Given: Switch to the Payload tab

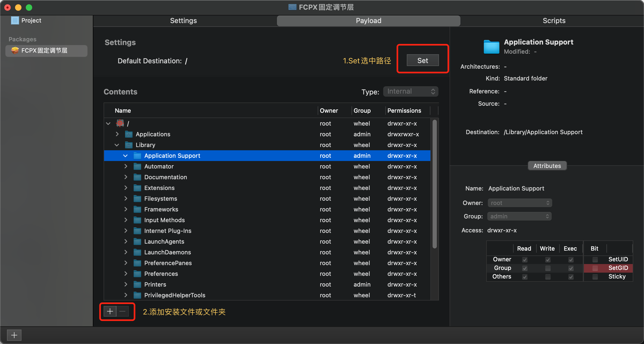Looking at the screenshot, I should 368,21.
